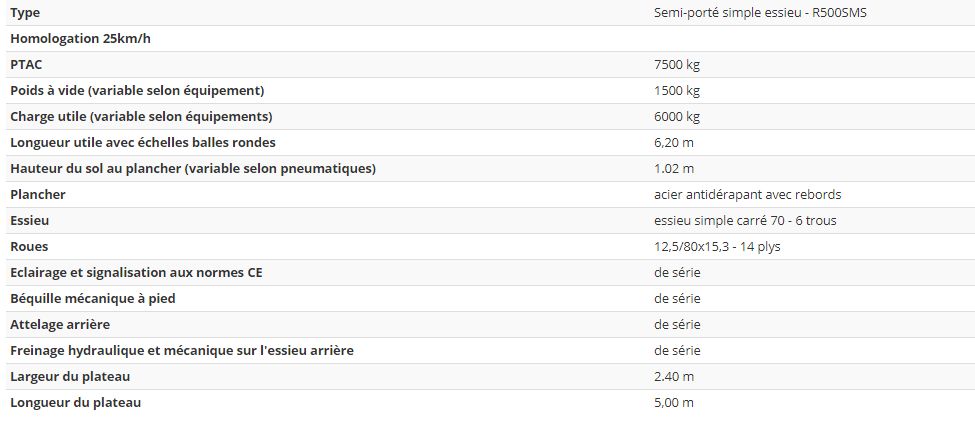Select the essieu simple carré 70 value

pos(745,221)
